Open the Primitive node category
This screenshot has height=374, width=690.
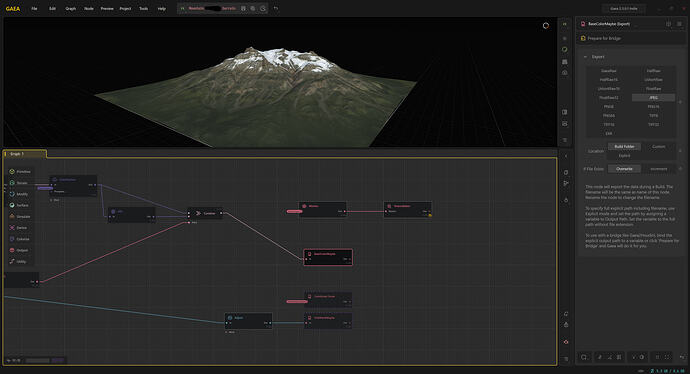click(x=20, y=172)
